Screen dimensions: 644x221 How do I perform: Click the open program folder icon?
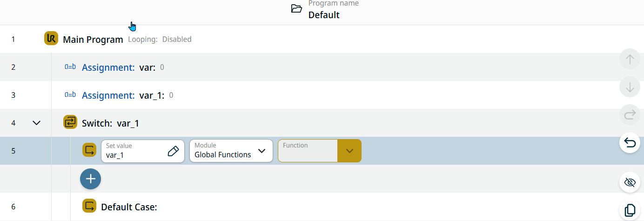296,9
